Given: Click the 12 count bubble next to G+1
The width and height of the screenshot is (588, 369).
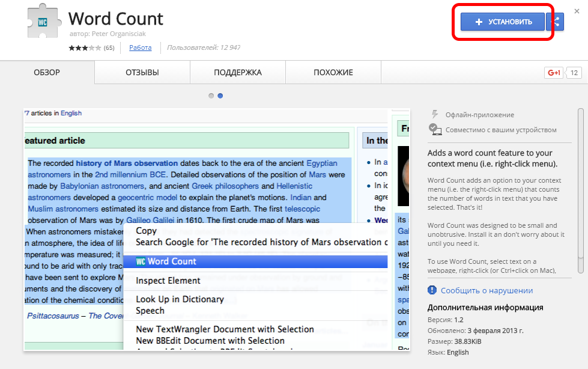Looking at the screenshot, I should (574, 73).
